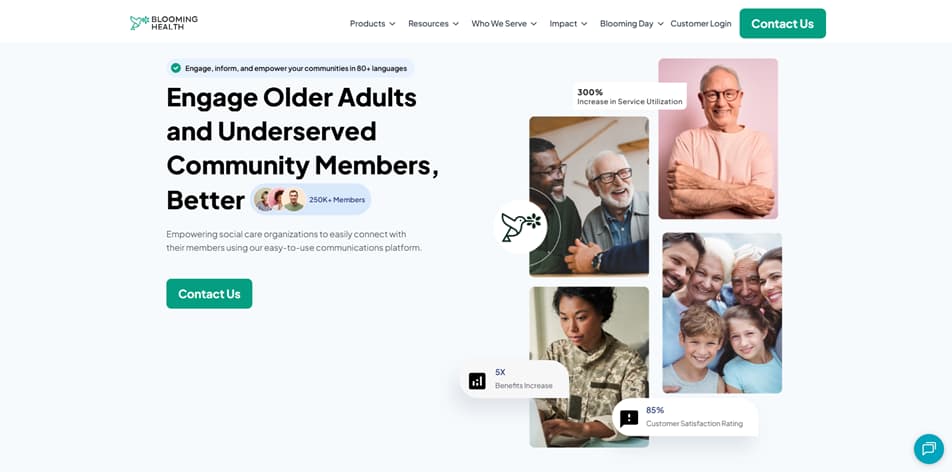
Task: Open photo of soldier using laptop
Action: (589, 367)
